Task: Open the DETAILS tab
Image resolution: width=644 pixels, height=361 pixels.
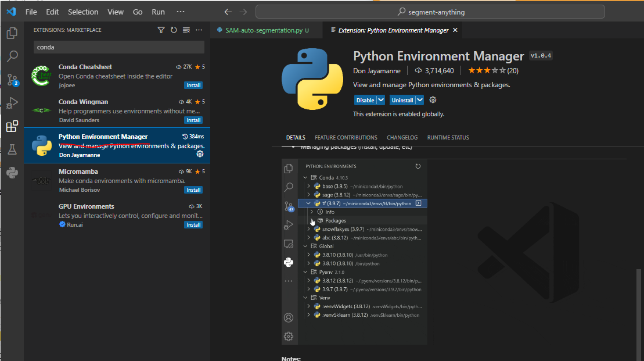Action: tap(296, 137)
